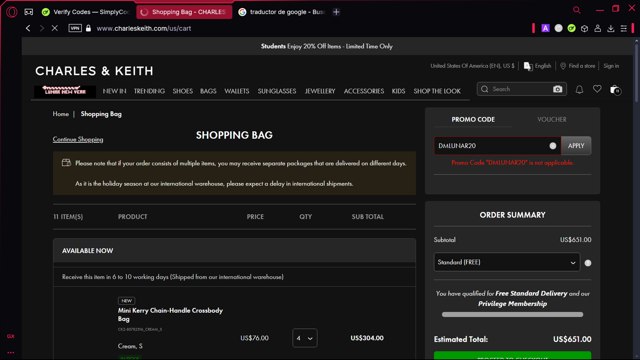Click the green SimplyCodes extension icon
Screen dimensions: 640x360
click(571, 28)
